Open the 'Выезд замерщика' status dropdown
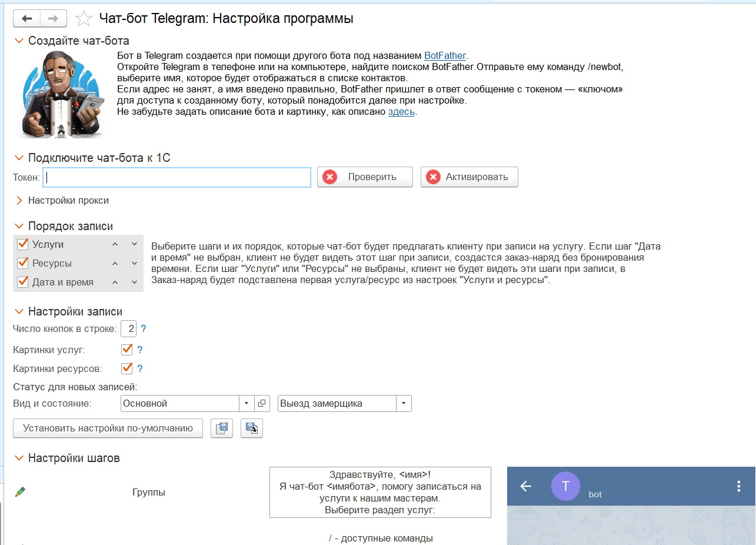The image size is (756, 545). tap(404, 404)
